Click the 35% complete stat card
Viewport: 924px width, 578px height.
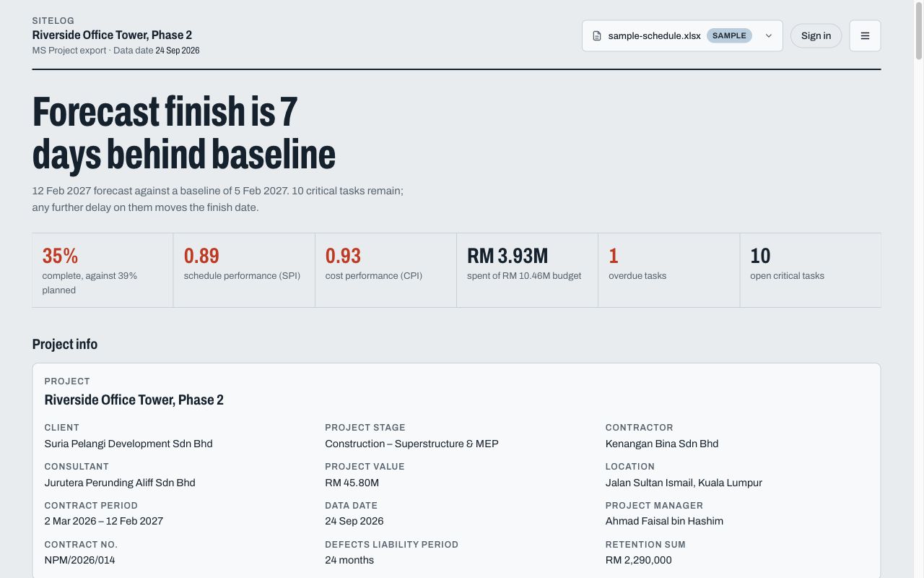point(103,270)
